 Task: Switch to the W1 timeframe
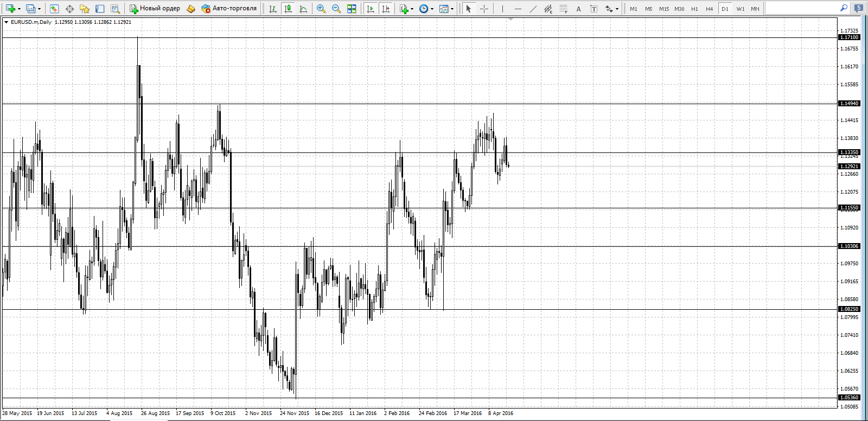click(741, 9)
